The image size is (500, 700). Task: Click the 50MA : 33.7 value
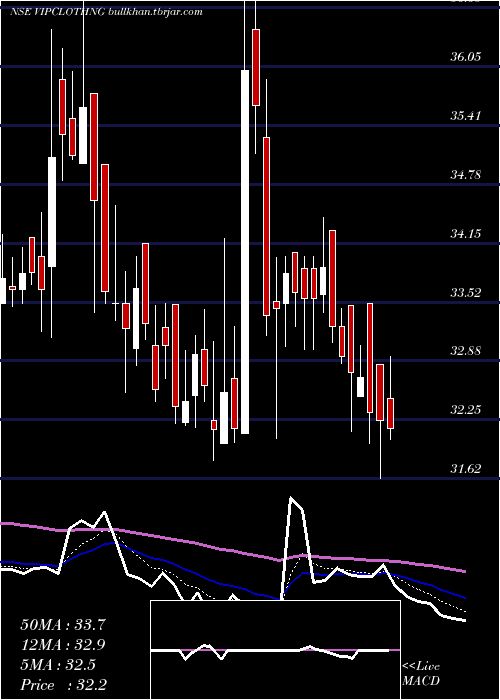(63, 625)
